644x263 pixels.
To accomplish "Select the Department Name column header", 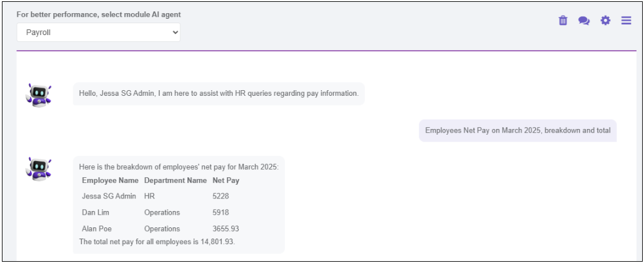I will 175,180.
